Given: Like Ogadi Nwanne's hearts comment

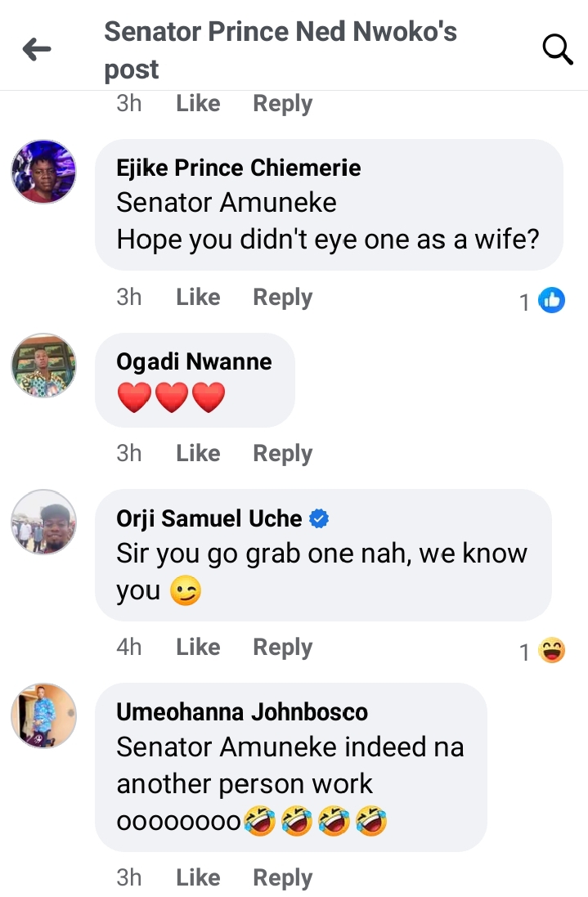Looking at the screenshot, I should click(x=198, y=453).
